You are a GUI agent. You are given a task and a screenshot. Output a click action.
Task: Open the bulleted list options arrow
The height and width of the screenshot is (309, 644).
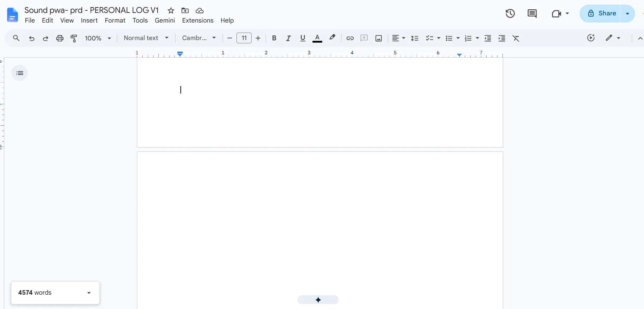[x=458, y=38]
